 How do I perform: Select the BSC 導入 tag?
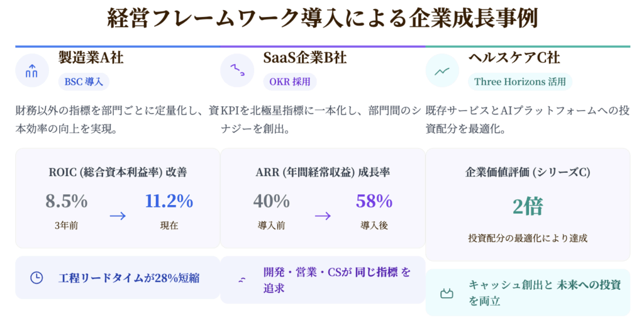(x=84, y=81)
